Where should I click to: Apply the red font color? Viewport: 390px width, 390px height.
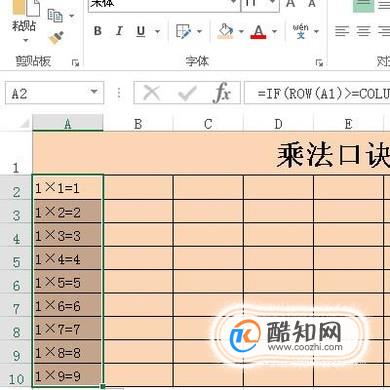click(258, 32)
